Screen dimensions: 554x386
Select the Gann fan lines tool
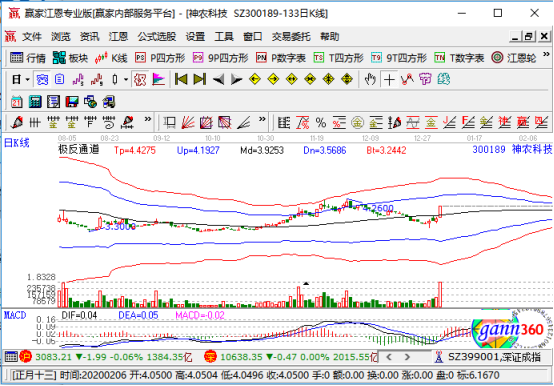(x=188, y=123)
